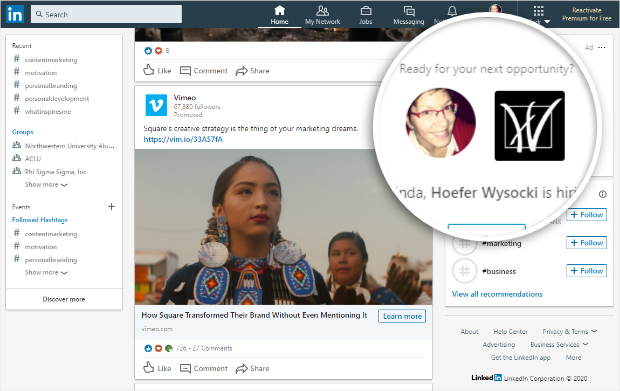Expand Show more under Groups
The height and width of the screenshot is (391, 620).
46,185
